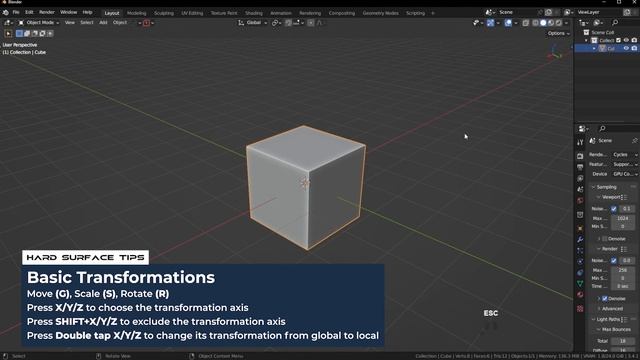Click the viewport Max Samples 1024 field

coord(623,218)
